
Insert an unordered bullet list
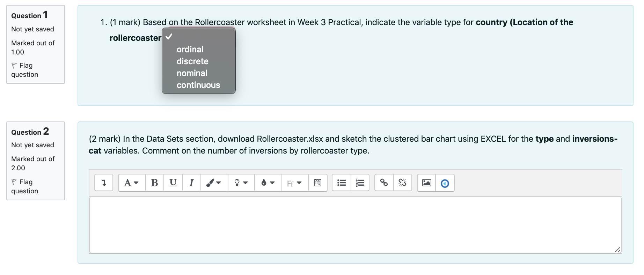[342, 183]
